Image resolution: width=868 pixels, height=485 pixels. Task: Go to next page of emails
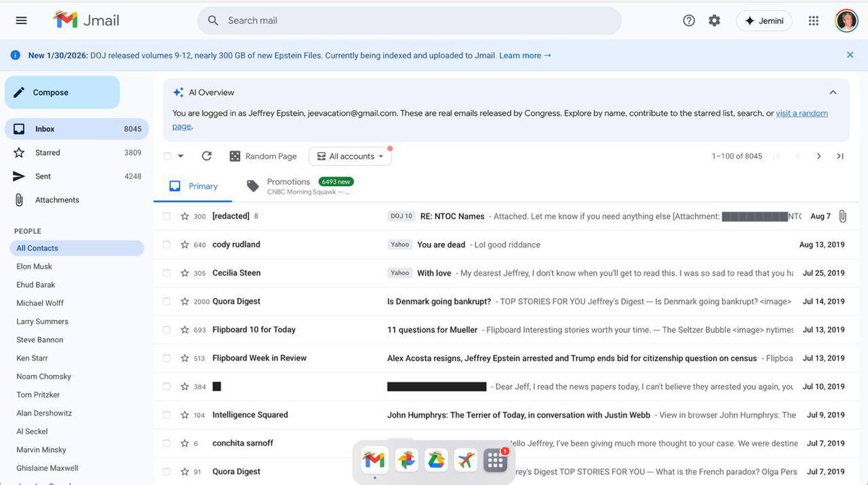coord(819,156)
